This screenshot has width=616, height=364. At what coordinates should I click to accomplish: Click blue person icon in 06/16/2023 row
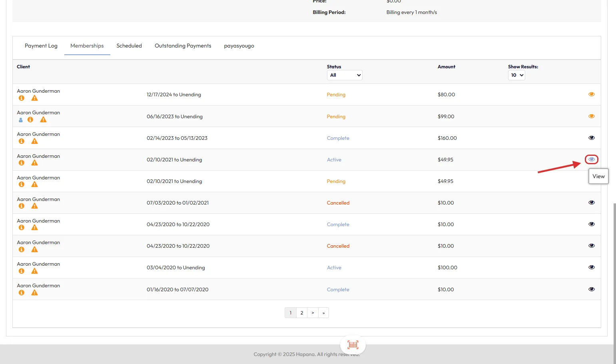click(21, 120)
